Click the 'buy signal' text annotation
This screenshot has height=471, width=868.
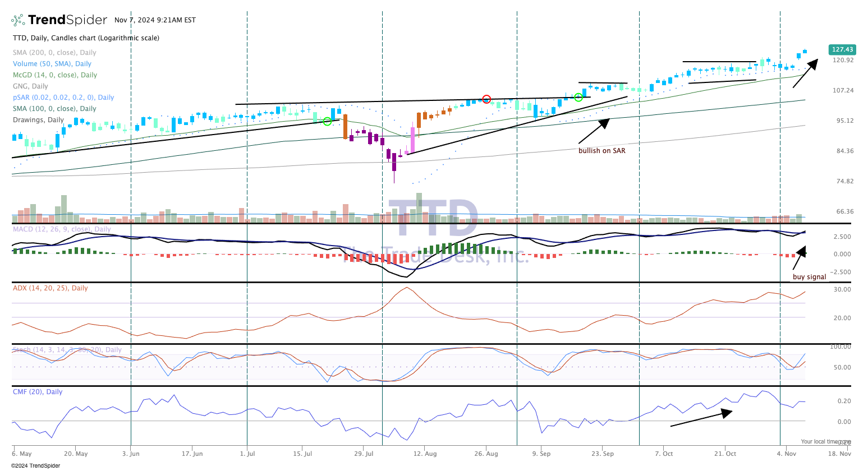coord(810,277)
